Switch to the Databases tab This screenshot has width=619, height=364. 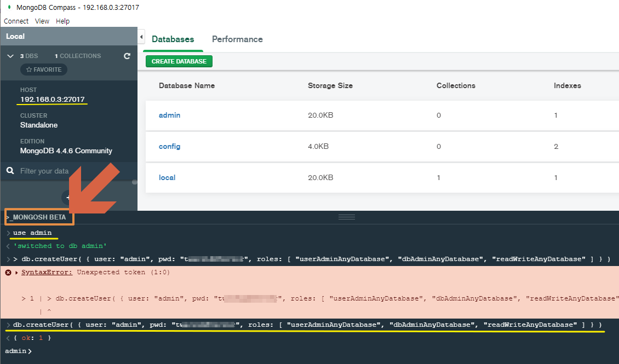pyautogui.click(x=173, y=39)
